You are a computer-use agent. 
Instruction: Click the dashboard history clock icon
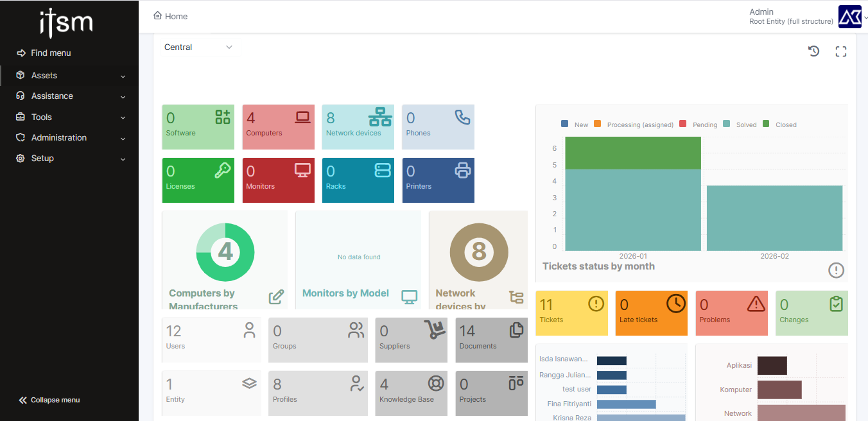pos(813,51)
